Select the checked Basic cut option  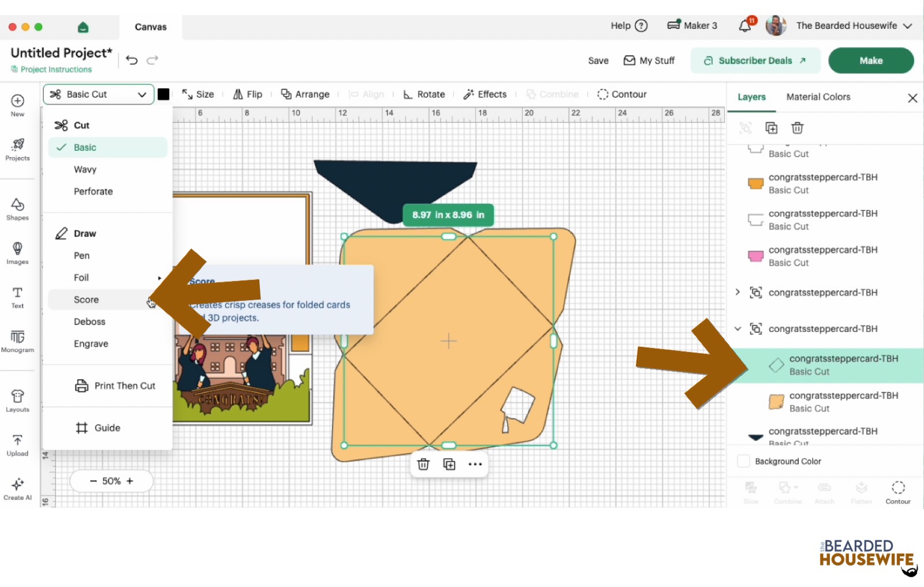108,147
